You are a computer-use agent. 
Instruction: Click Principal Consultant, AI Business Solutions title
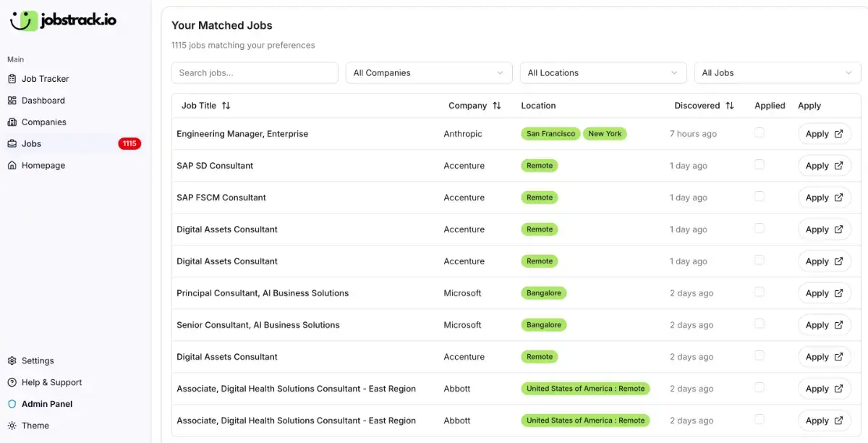tap(263, 293)
